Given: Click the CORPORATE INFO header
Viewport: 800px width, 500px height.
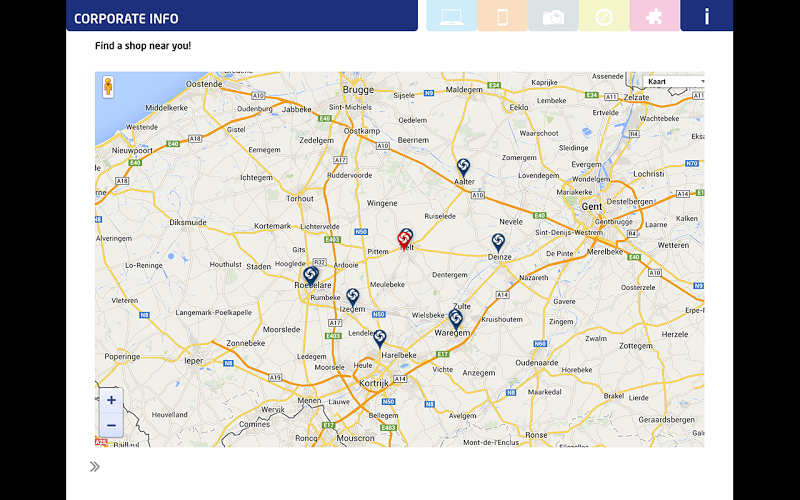Looking at the screenshot, I should [x=127, y=19].
